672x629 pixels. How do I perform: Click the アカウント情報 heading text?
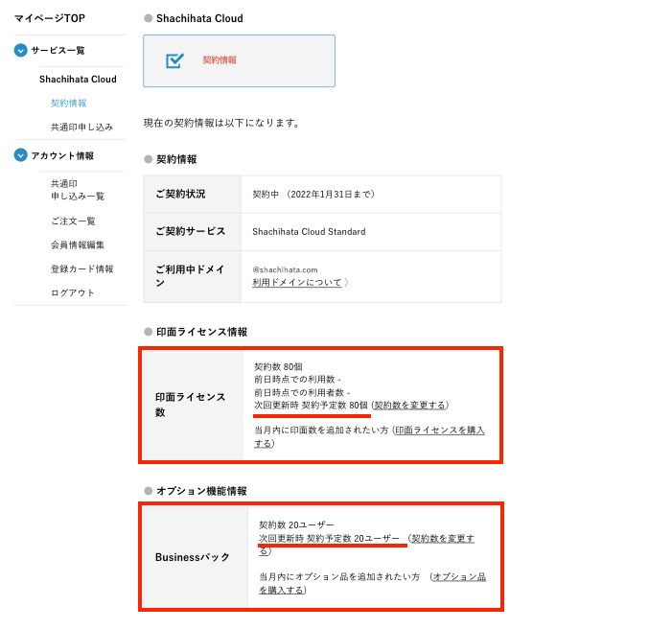[62, 155]
